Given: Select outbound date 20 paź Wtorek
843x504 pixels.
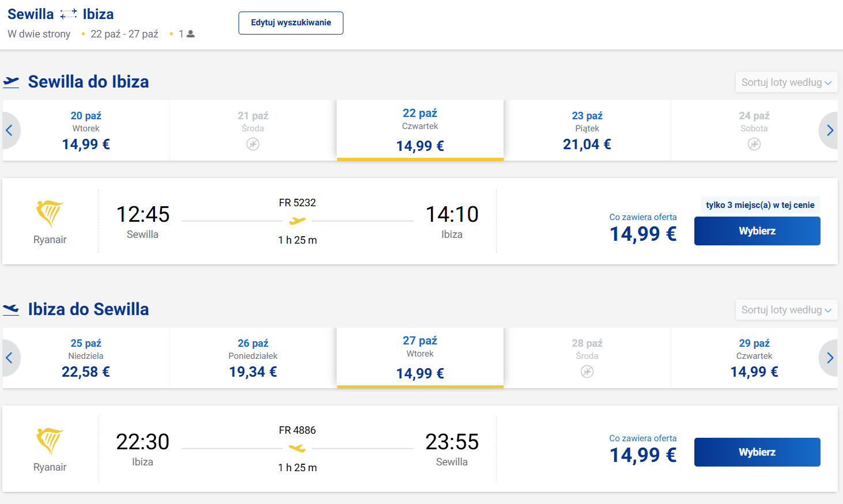Looking at the screenshot, I should (x=86, y=130).
